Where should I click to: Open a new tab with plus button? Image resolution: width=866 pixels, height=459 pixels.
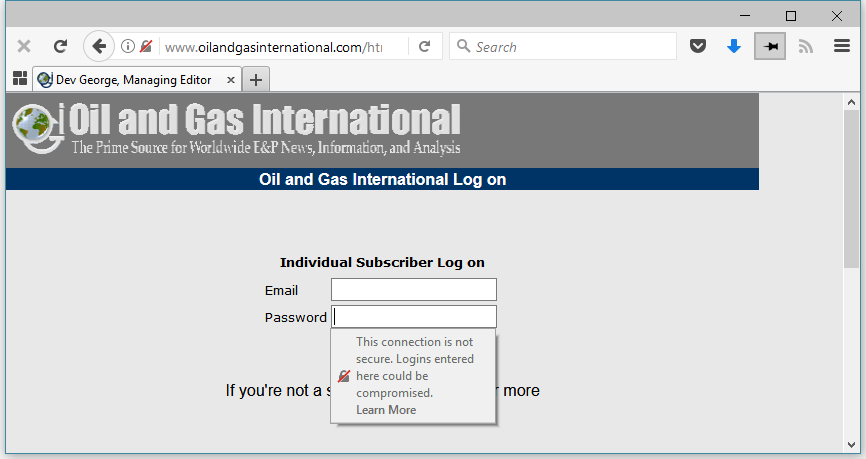[x=256, y=80]
